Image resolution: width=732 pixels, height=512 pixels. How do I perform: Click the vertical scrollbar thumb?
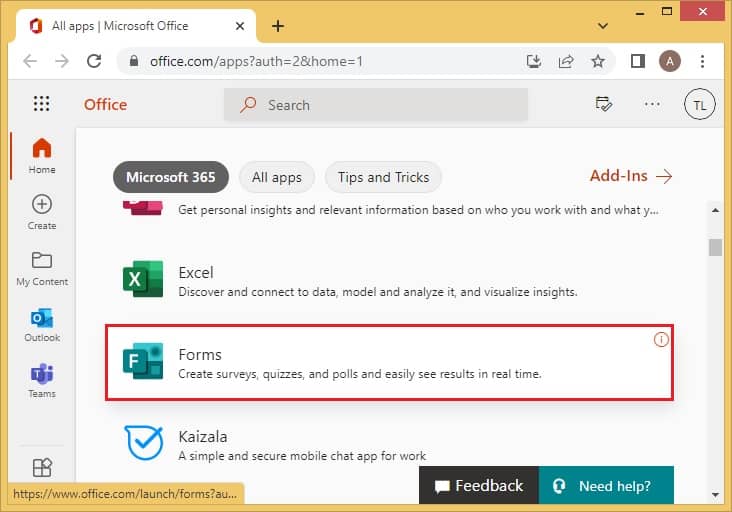coord(715,247)
